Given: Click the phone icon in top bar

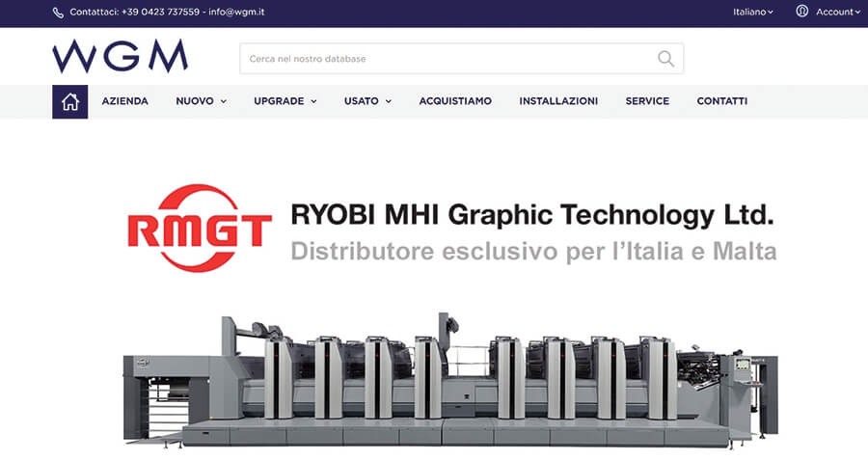Looking at the screenshot, I should pos(58,13).
